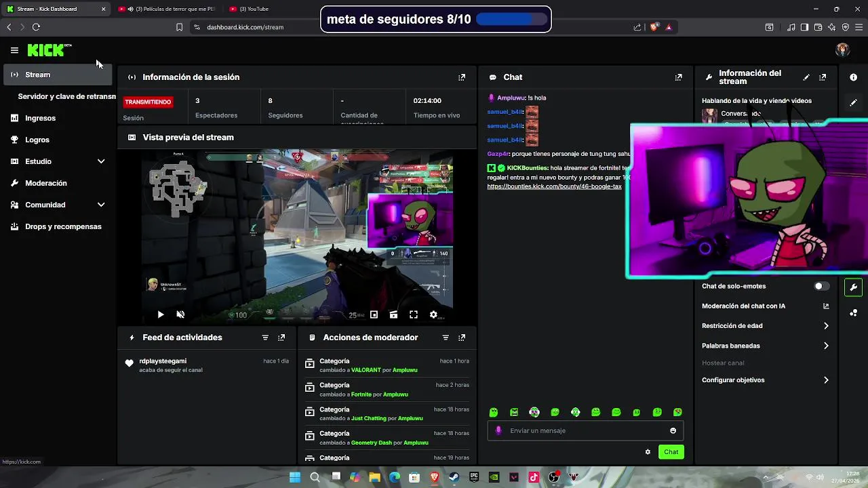Open the hamburger menu beside the Kick logo
This screenshot has width=868, height=488.
[14, 50]
